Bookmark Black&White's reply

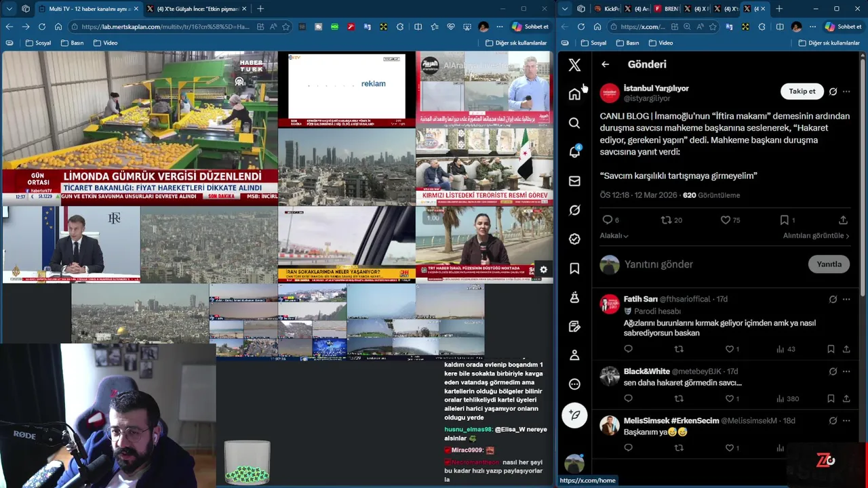coord(831,399)
